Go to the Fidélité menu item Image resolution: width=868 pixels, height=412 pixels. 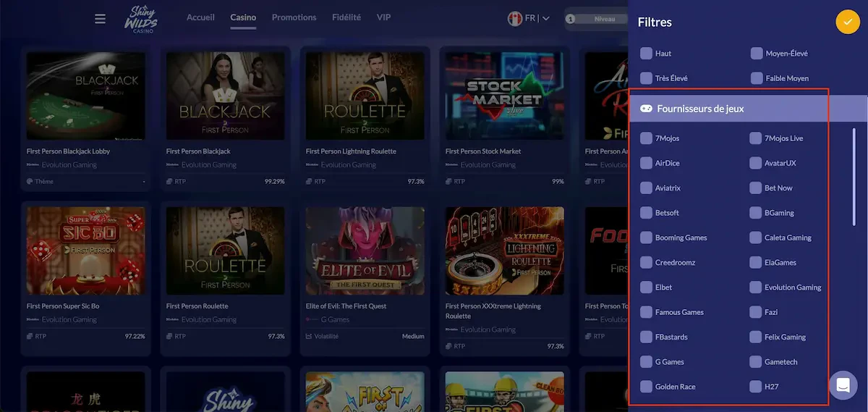tap(346, 17)
